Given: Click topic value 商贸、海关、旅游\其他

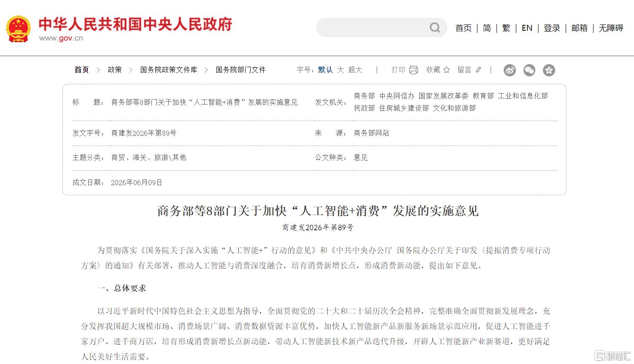Looking at the screenshot, I should (x=148, y=158).
